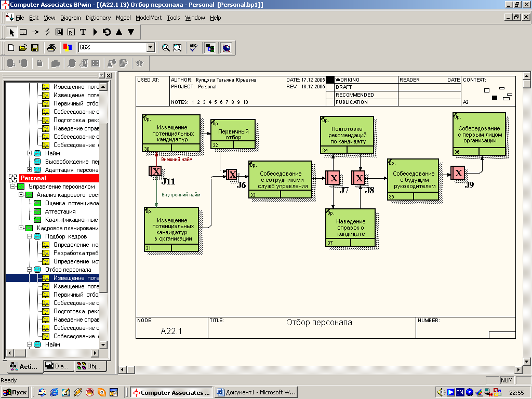Screen dimensions: 532x399
Task: Click the Go to Sibling diagram icon
Action: [107, 32]
